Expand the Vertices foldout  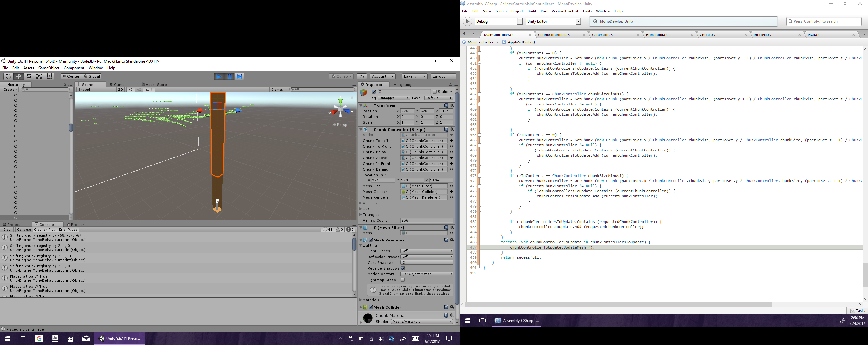tap(361, 203)
